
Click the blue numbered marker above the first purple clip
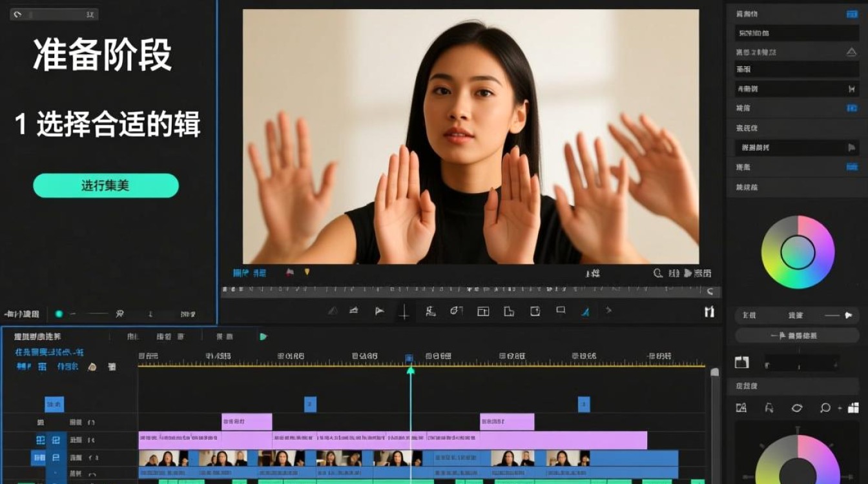(x=310, y=405)
